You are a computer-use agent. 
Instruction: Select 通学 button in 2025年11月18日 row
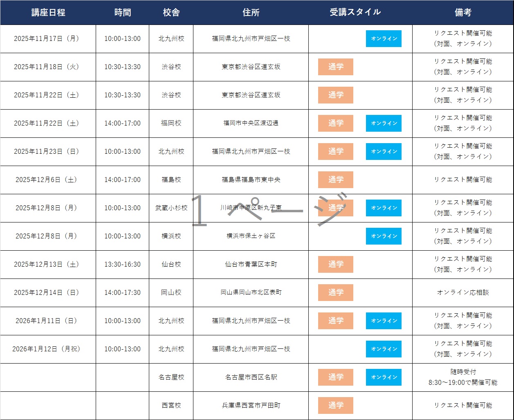(336, 67)
